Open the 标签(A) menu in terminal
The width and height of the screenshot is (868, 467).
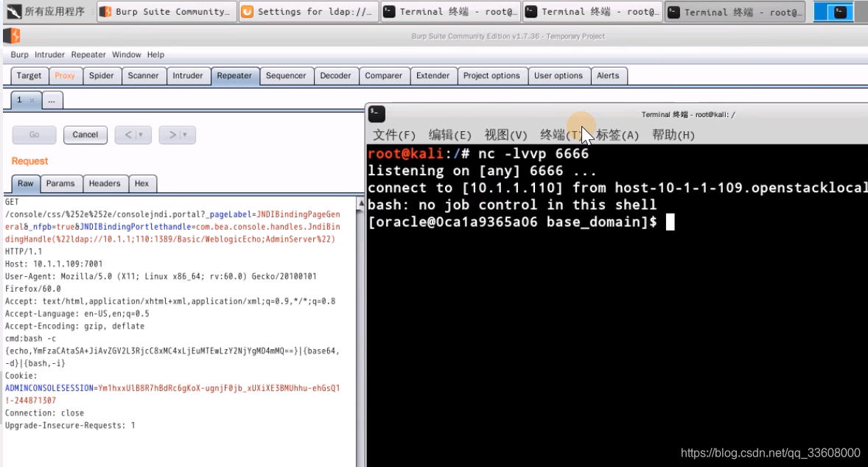617,135
